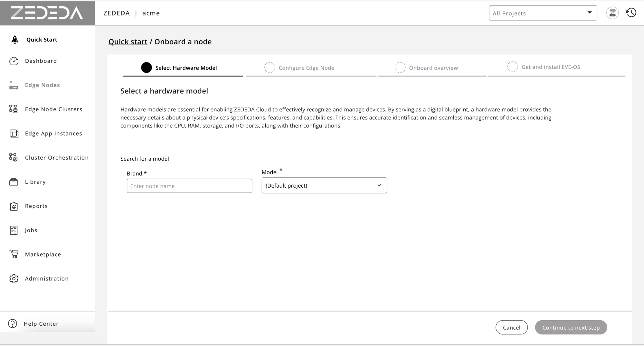Screen dimensions: 644x346
Task: Click the user avatar Z icon
Action: 612,13
